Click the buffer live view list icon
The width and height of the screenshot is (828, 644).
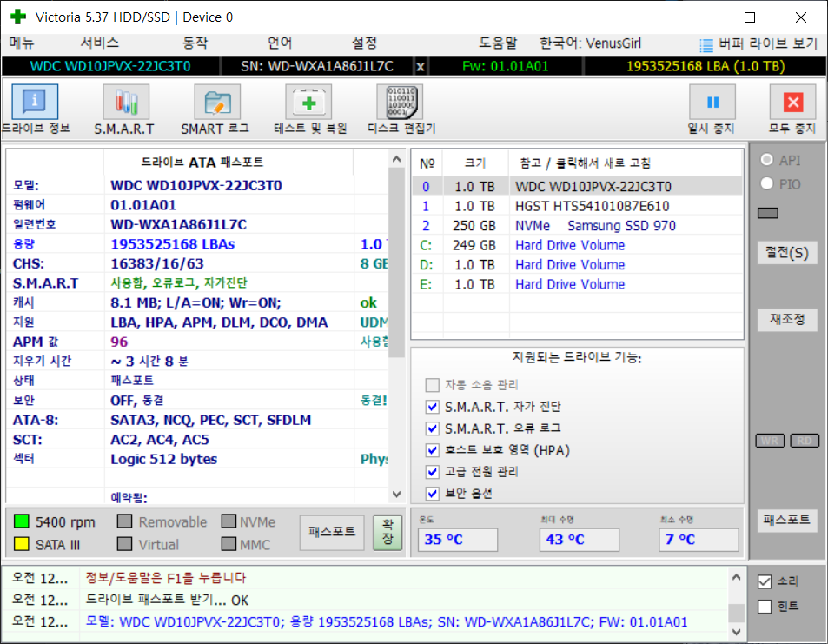click(706, 45)
